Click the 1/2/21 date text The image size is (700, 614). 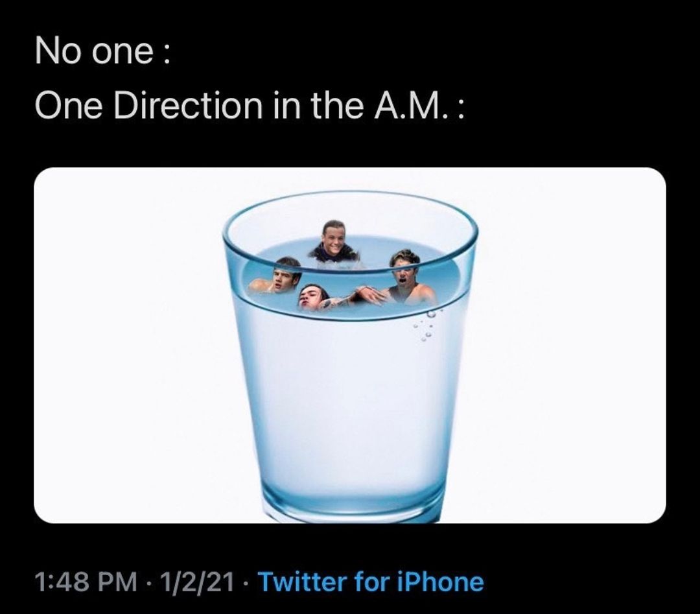[199, 582]
